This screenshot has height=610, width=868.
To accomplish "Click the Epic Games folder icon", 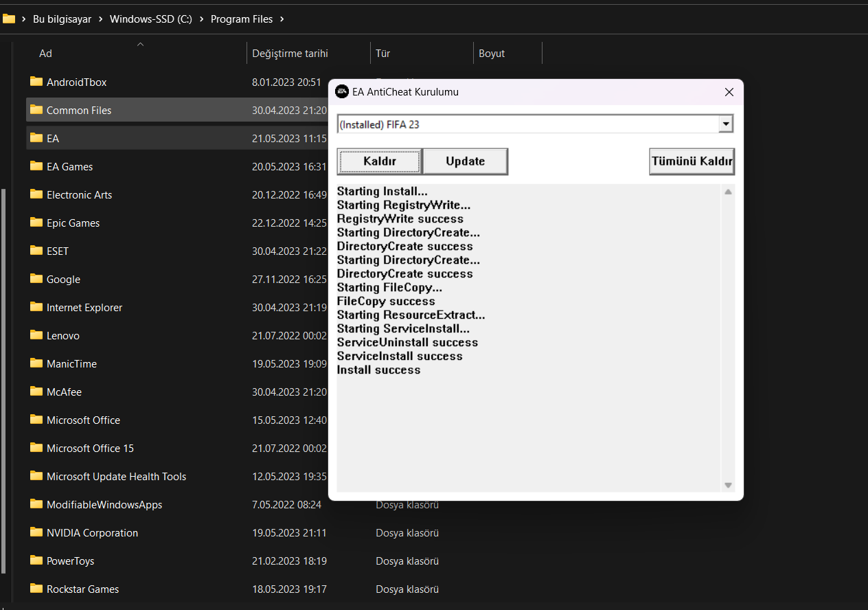I will coord(36,223).
